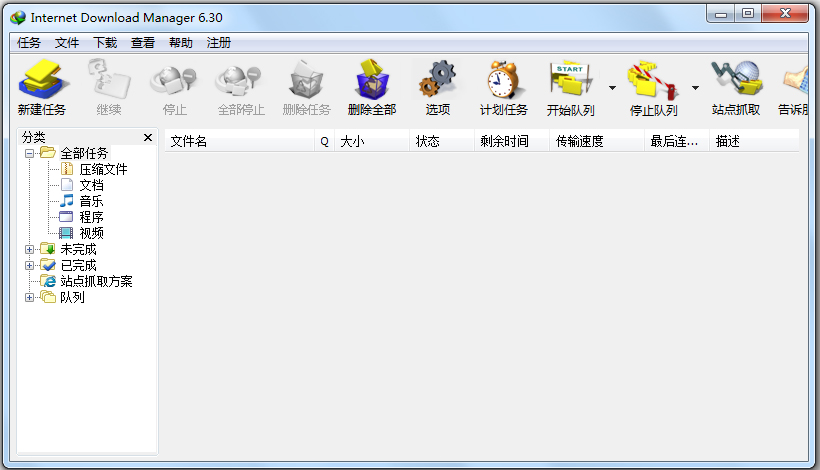Click the Q column header
Viewport: 820px width, 470px height.
[x=324, y=141]
